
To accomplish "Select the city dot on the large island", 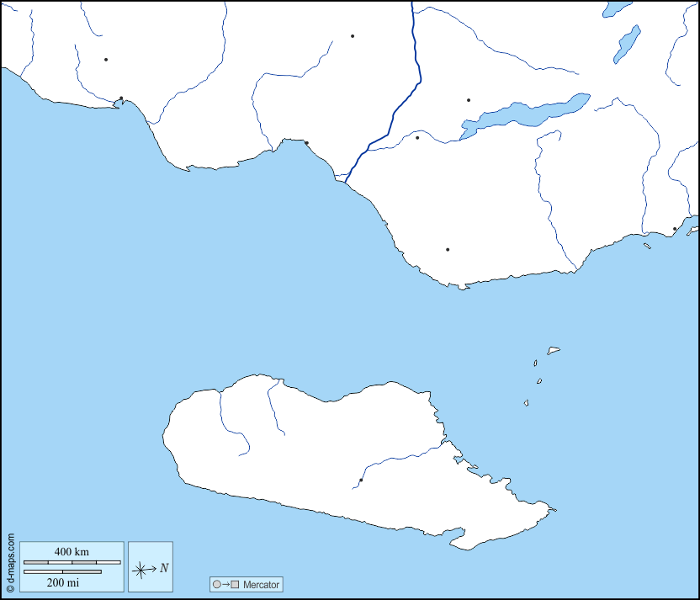I will 361,481.
